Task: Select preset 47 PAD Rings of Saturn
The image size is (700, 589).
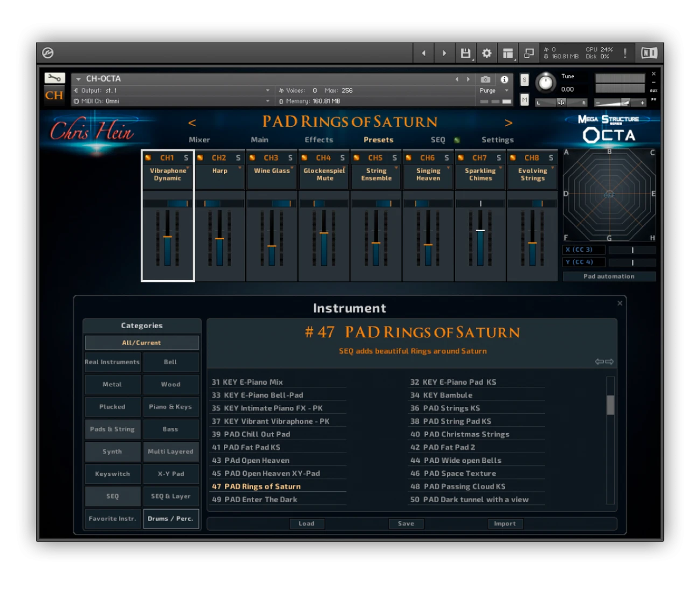Action: [277, 487]
